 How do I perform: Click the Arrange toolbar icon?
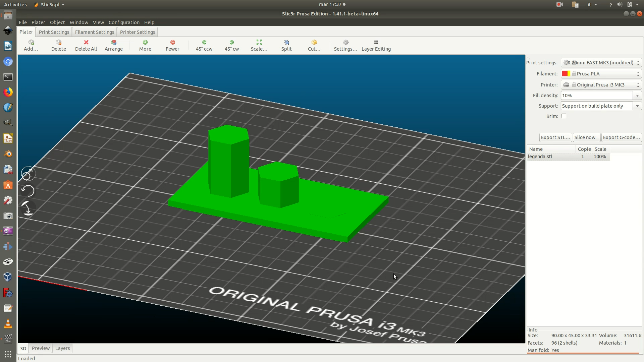click(114, 45)
